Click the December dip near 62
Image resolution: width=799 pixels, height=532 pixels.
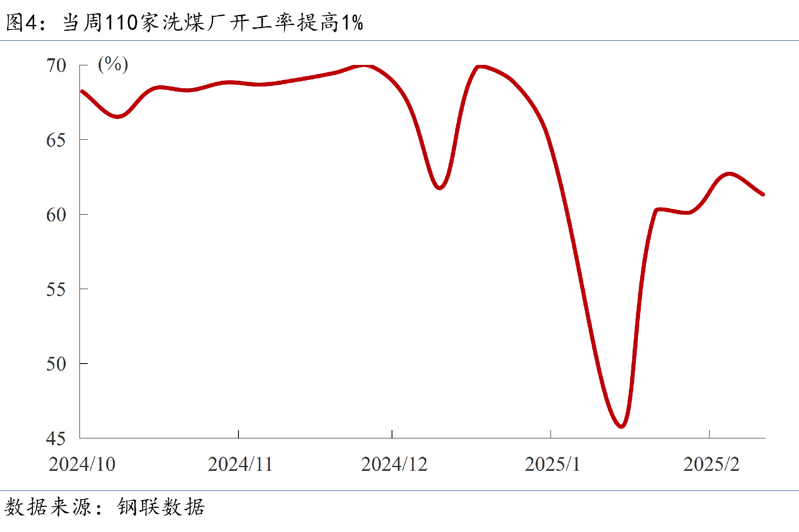coord(440,188)
